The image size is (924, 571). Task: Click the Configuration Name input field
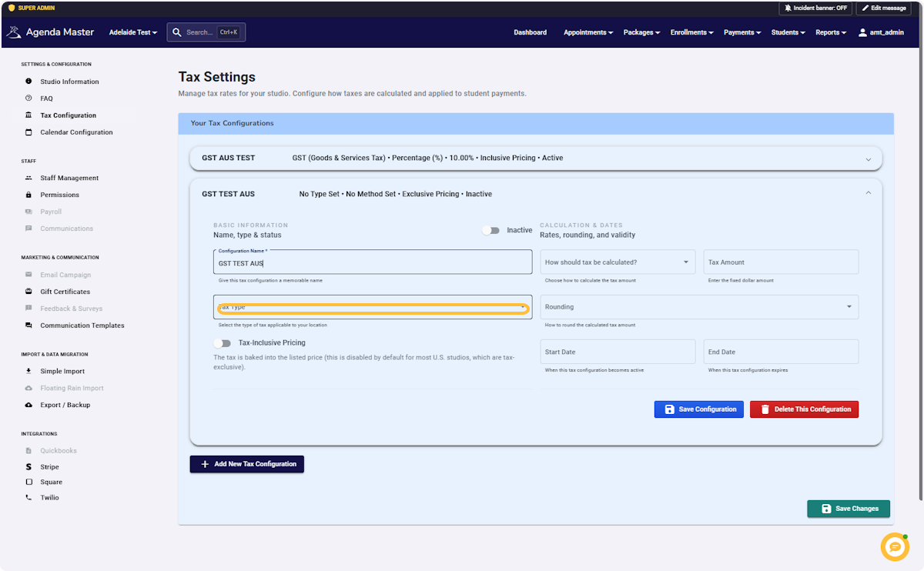pyautogui.click(x=373, y=262)
